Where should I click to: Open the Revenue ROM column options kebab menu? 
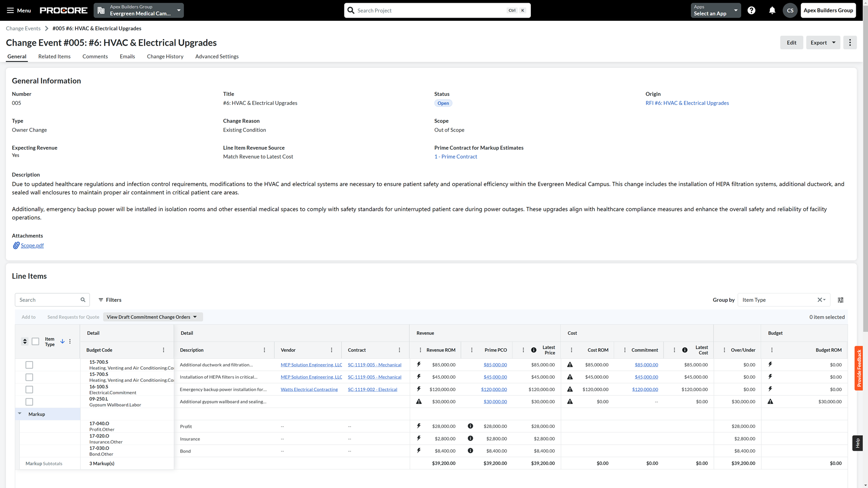pos(420,350)
